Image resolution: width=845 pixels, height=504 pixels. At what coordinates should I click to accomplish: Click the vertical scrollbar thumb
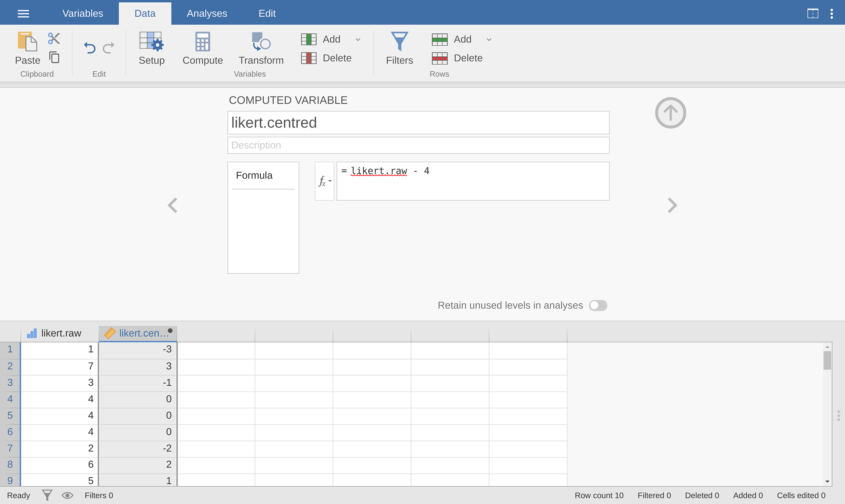coord(827,360)
